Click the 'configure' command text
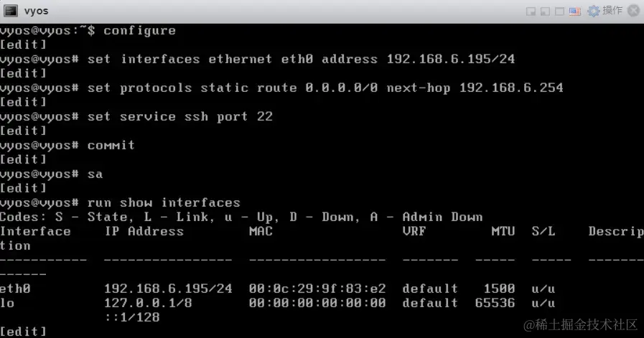Screen dimensions: 644x338 pos(140,30)
